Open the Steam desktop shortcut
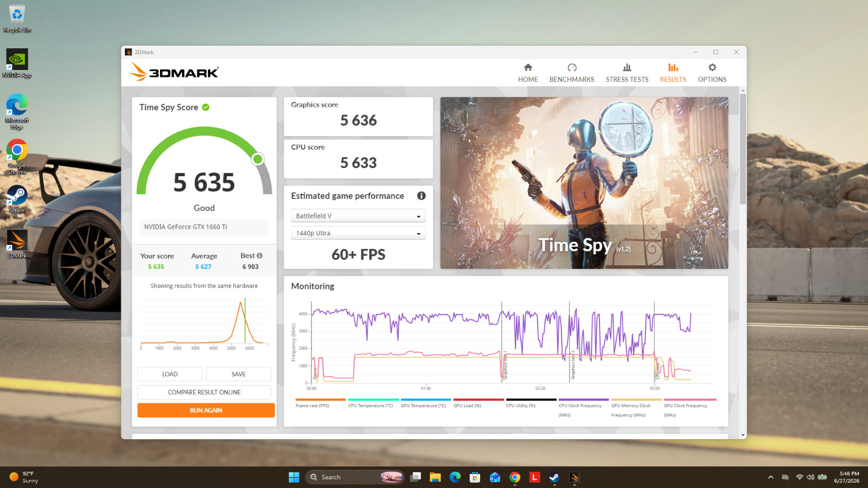868x488 pixels. pyautogui.click(x=17, y=200)
